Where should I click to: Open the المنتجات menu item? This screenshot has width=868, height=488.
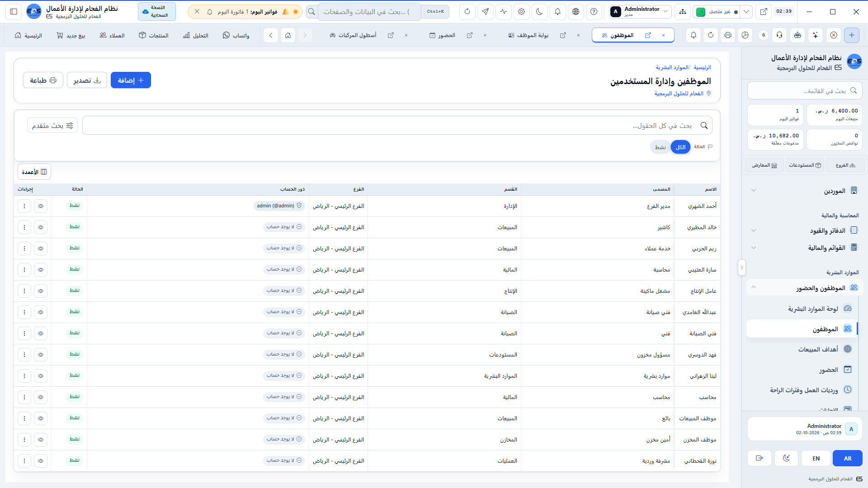tap(154, 35)
